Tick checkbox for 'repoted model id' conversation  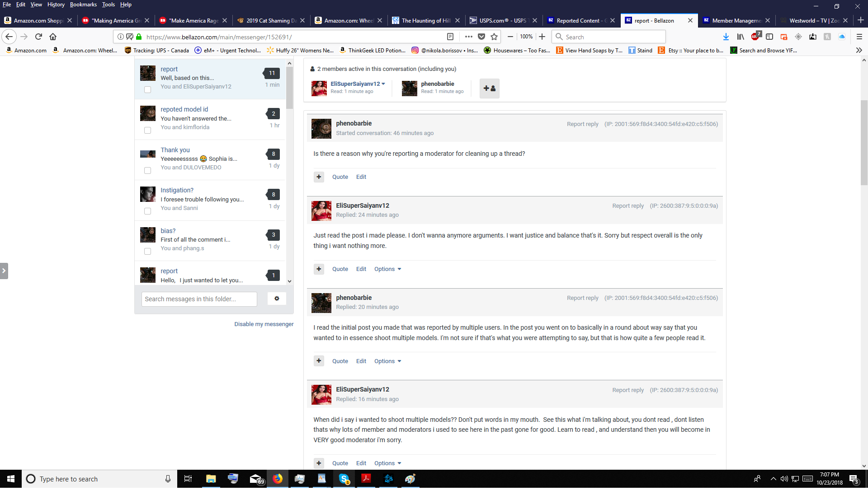[147, 131]
